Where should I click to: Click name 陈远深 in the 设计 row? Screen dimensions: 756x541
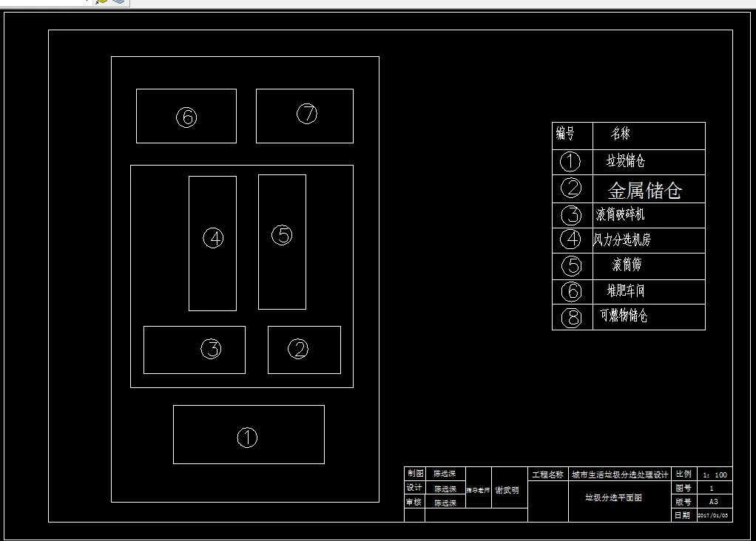(445, 489)
